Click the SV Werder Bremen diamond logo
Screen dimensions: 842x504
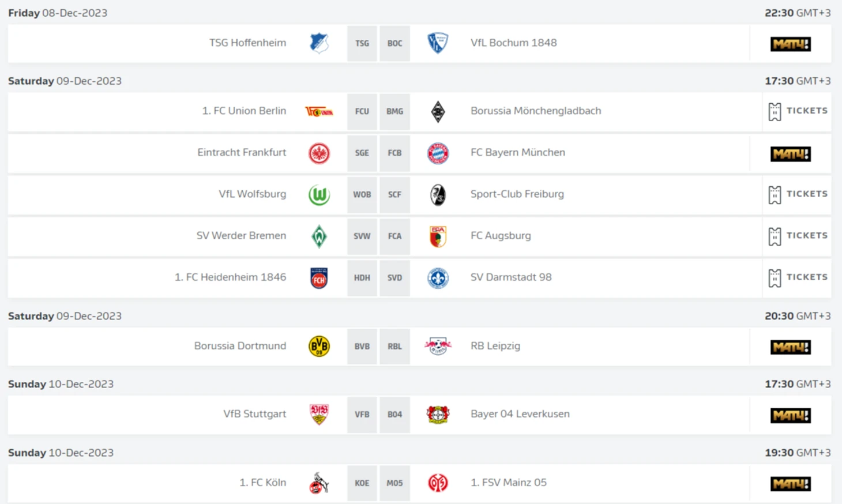point(319,236)
